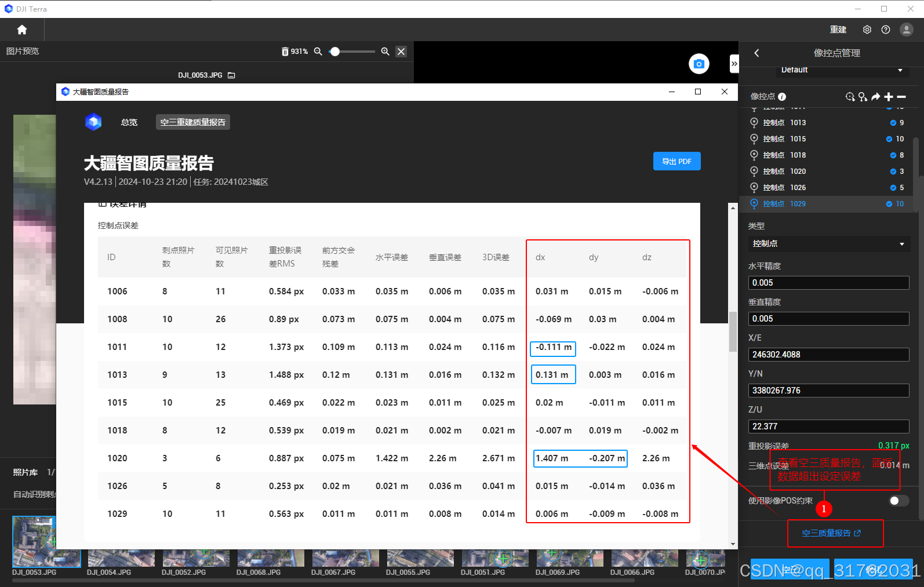The width and height of the screenshot is (924, 587).
Task: Adjust the image preview zoom slider
Action: [334, 52]
